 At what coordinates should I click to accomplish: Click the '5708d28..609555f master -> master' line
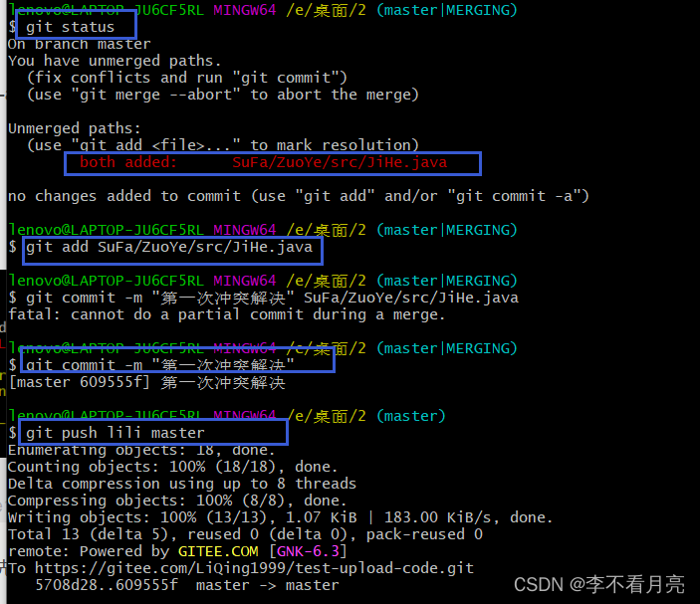point(187,585)
